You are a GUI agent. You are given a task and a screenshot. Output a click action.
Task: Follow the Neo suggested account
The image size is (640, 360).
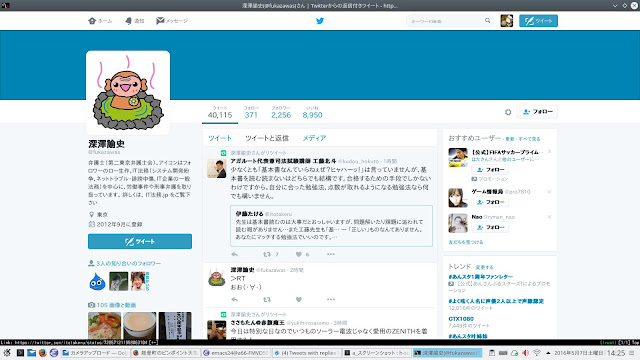coord(490,227)
